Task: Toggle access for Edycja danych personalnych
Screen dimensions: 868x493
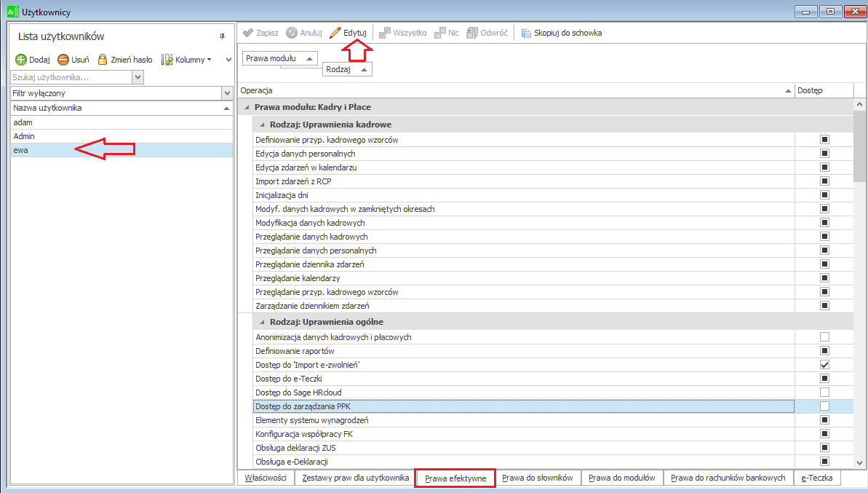Action: pos(824,154)
